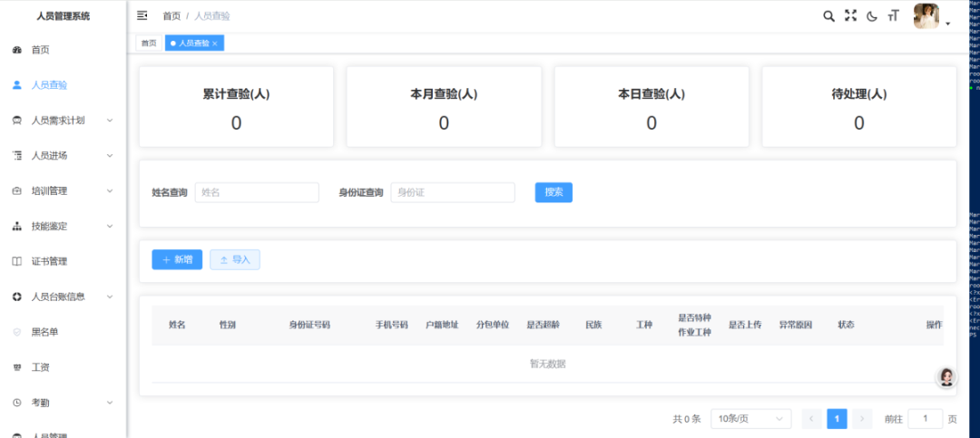This screenshot has width=980, height=438.
Task: Select 人员查验 in the sidebar menu
Action: tap(64, 85)
